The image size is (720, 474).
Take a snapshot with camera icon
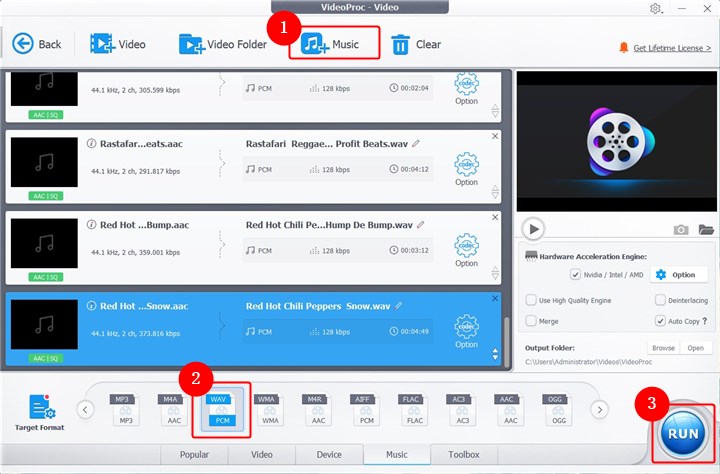pyautogui.click(x=681, y=229)
